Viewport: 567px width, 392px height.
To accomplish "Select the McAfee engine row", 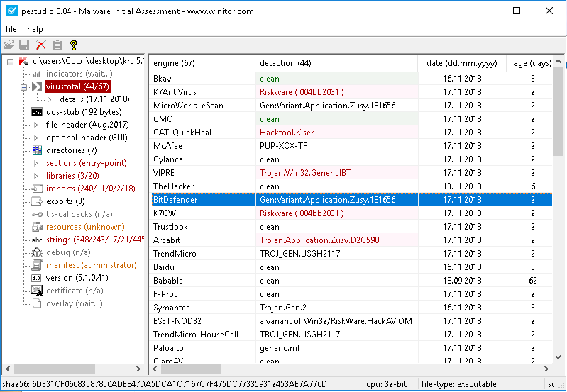I will [x=351, y=146].
